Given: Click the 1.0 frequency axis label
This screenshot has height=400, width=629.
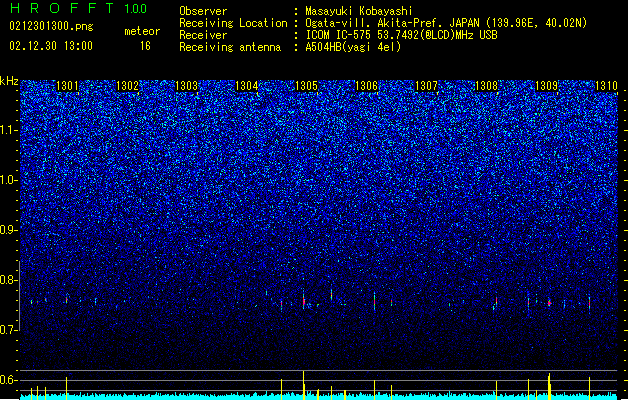Looking at the screenshot, I should [x=8, y=180].
